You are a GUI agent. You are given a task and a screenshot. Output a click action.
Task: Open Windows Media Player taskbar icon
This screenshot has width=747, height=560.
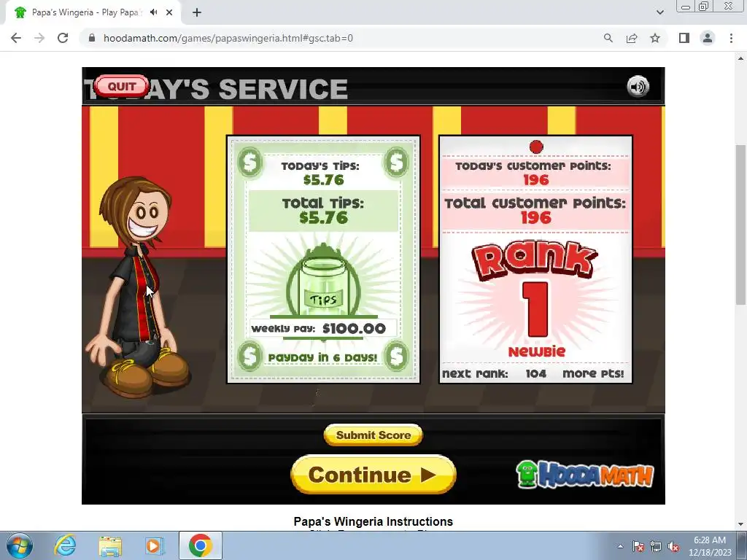[x=153, y=545]
